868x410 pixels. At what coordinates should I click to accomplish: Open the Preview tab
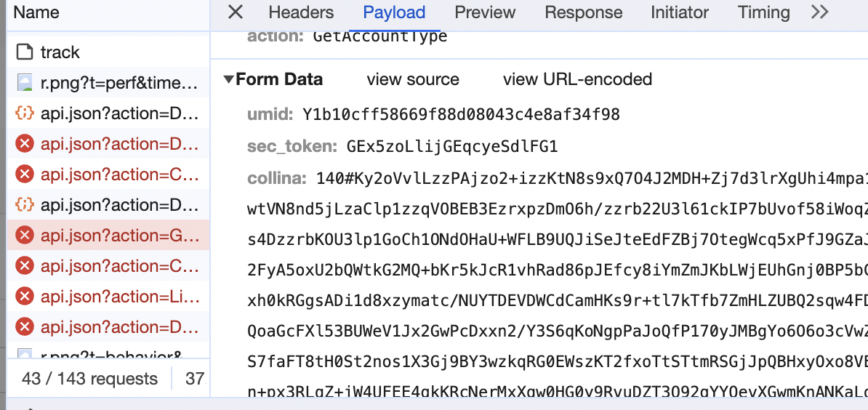pos(485,12)
